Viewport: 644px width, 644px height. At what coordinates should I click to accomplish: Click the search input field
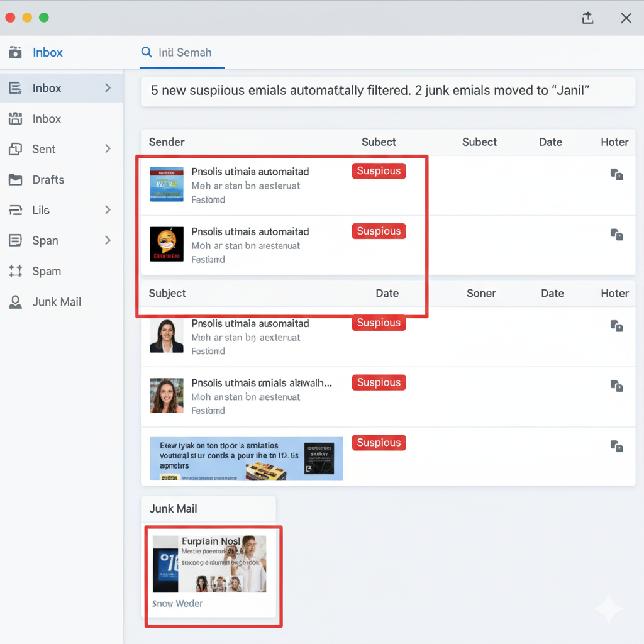[x=185, y=52]
